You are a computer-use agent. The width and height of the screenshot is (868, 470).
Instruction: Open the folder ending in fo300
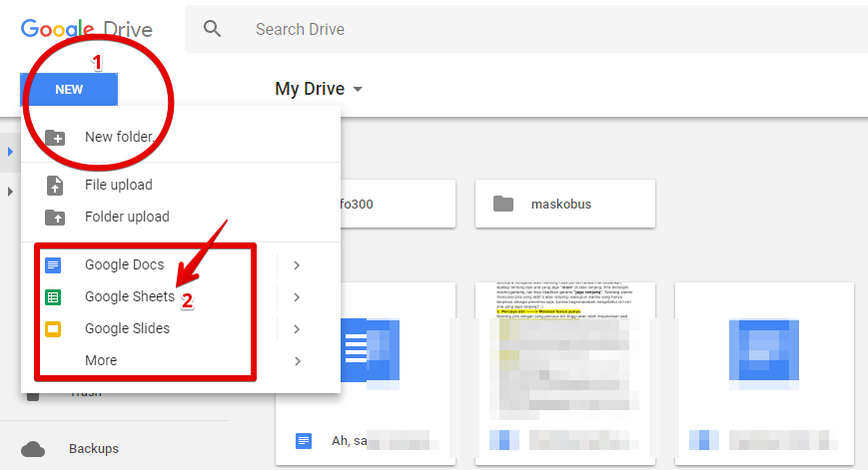point(398,204)
